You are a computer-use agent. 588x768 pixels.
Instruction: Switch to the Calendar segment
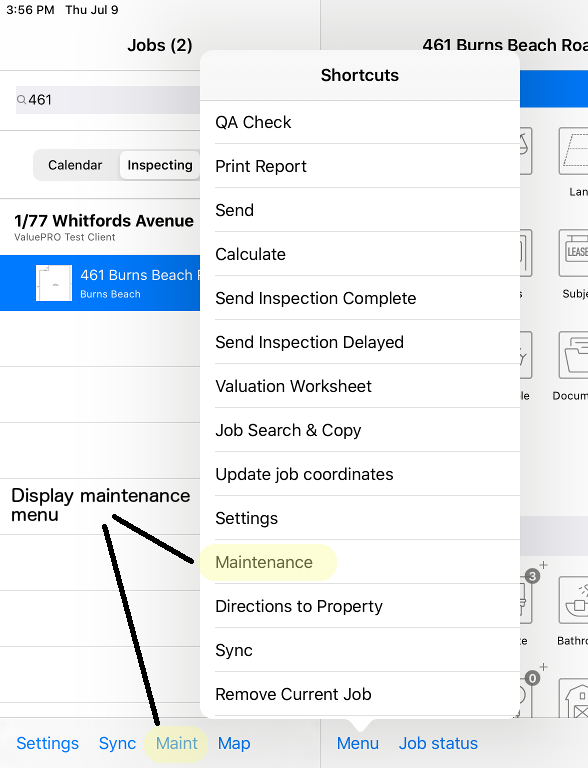tap(75, 165)
